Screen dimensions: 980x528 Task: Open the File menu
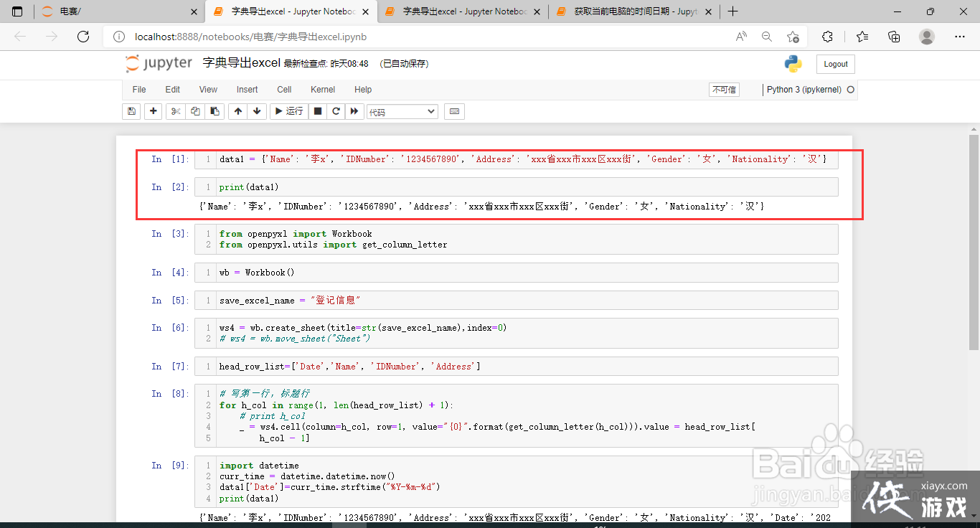[139, 90]
